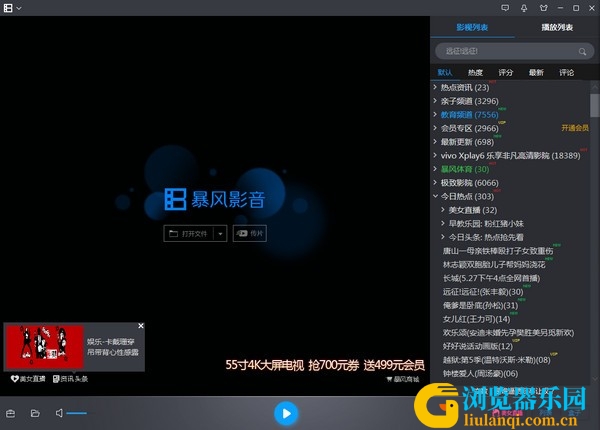Click the scrollbar down arrow of list

click(x=595, y=379)
